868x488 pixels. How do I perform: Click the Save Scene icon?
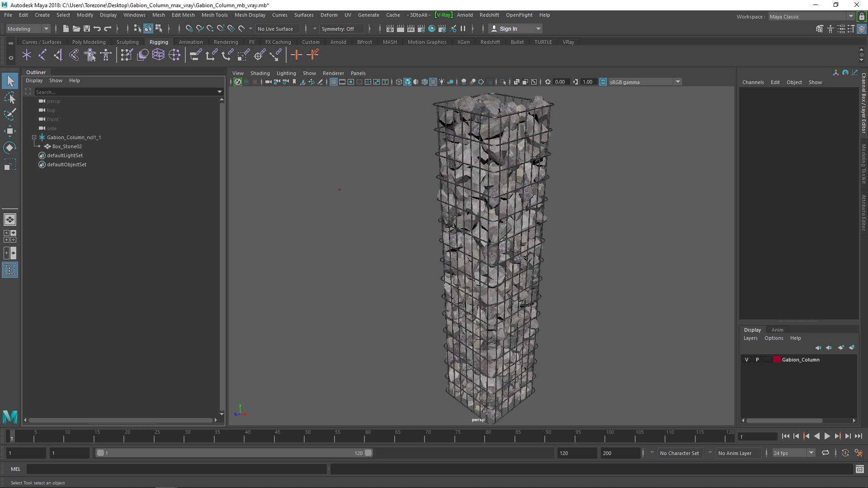point(87,28)
